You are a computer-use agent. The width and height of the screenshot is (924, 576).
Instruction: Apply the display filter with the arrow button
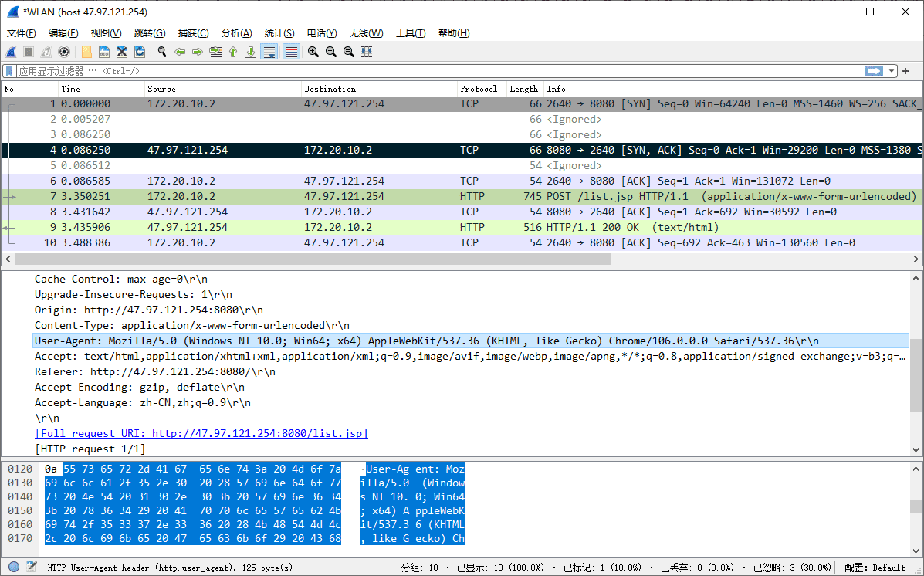click(874, 71)
